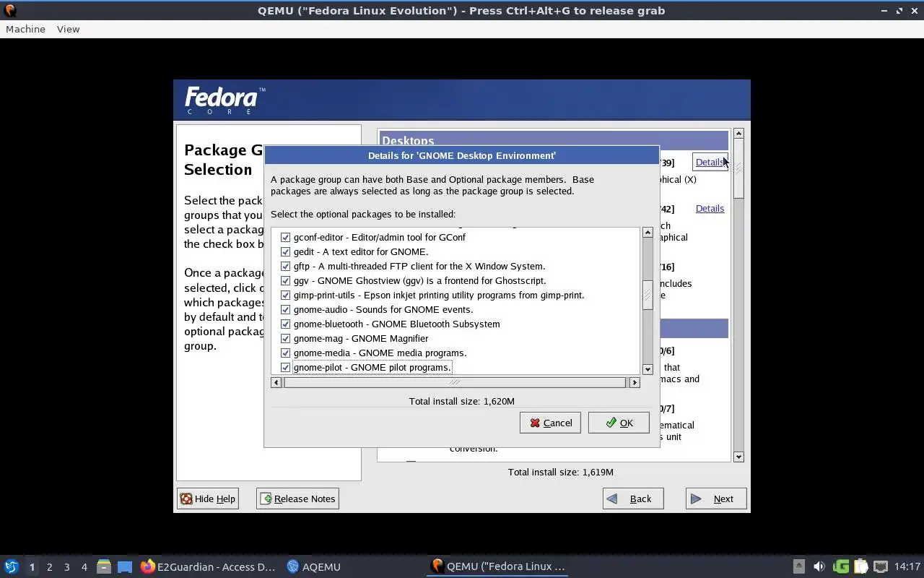Click the 'Total install size: 1,620M' text
Viewport: 924px width, 578px height.
tap(462, 401)
